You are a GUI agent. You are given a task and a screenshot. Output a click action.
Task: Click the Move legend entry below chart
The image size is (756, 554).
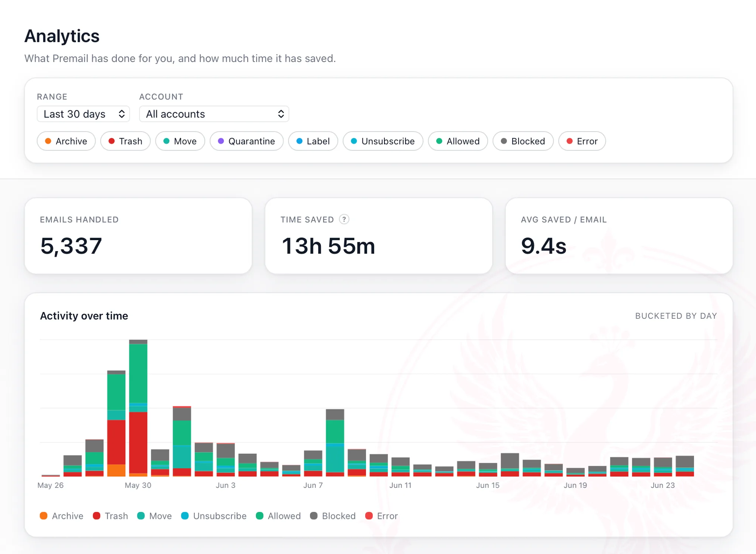point(155,516)
